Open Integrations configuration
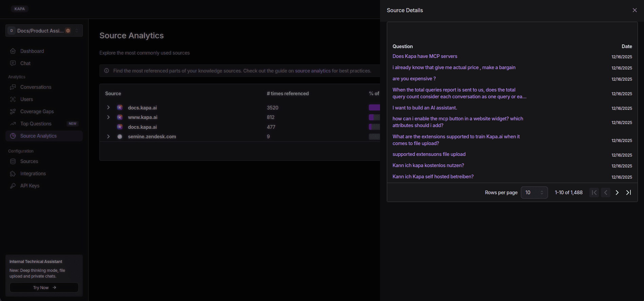 pyautogui.click(x=44, y=174)
